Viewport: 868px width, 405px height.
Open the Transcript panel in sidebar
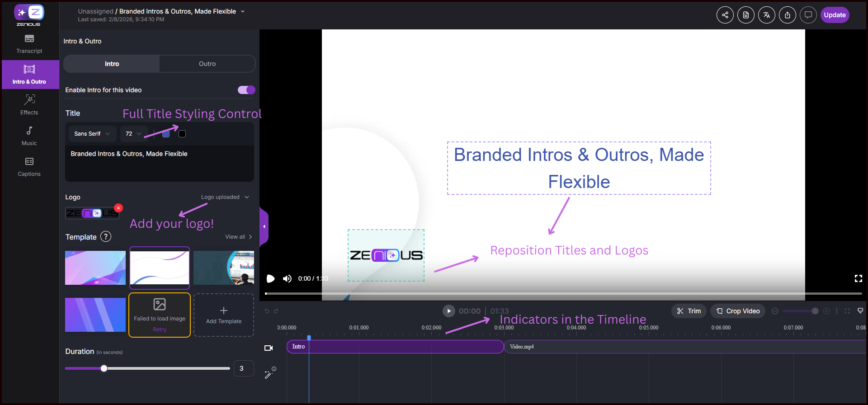coord(29,44)
